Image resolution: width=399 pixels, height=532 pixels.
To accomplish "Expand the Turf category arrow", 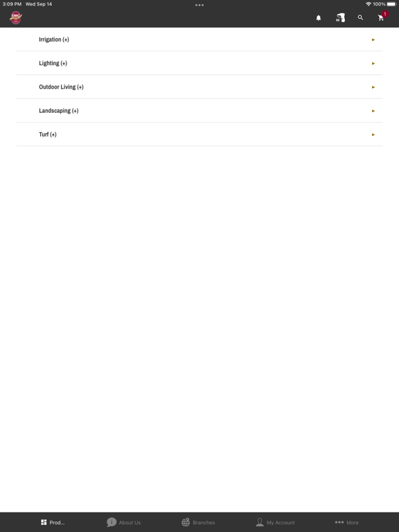I will click(x=373, y=134).
